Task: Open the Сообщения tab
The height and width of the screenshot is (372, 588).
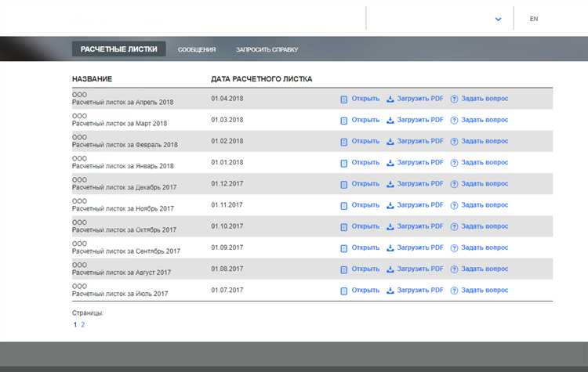Action: point(197,49)
